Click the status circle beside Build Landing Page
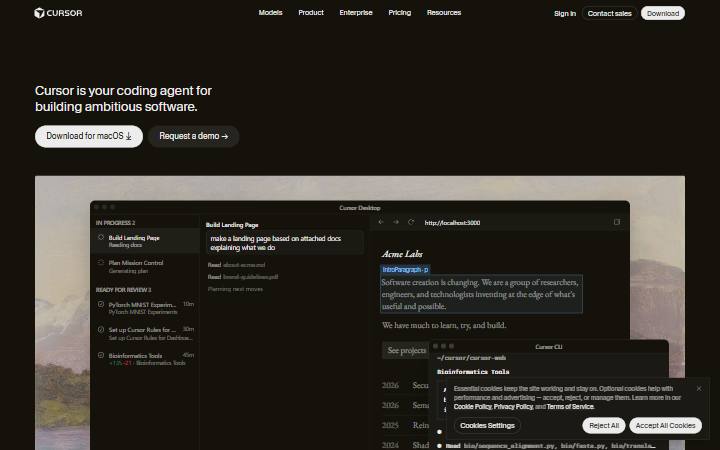This screenshot has height=450, width=720. point(101,237)
